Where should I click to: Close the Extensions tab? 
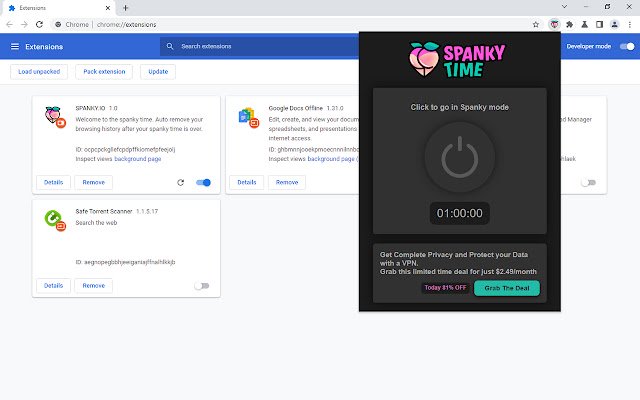(x=108, y=8)
